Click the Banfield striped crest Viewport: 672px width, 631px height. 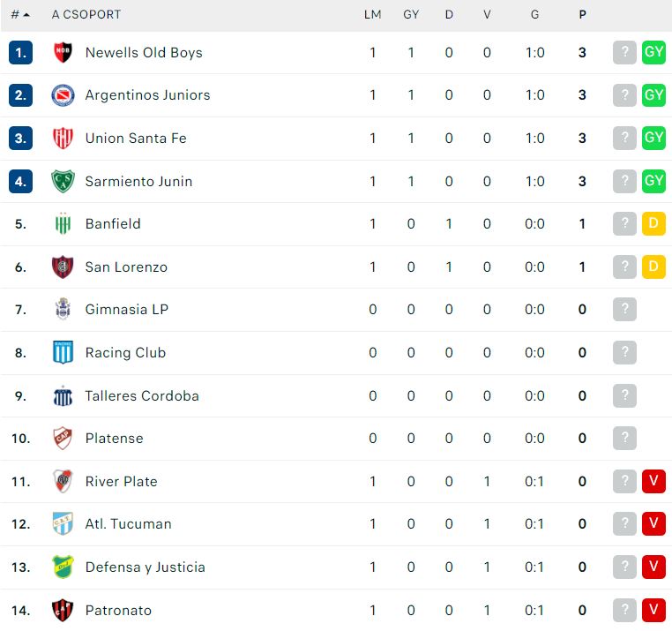point(63,223)
